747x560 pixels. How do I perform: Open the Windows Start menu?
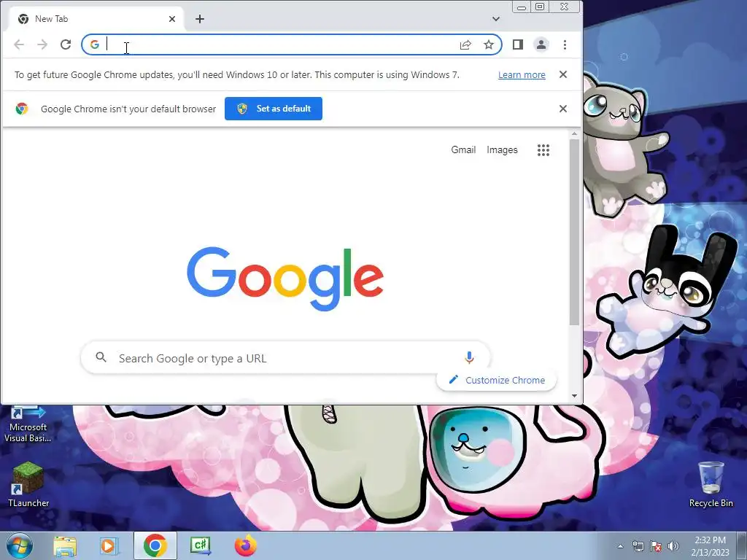pyautogui.click(x=20, y=545)
